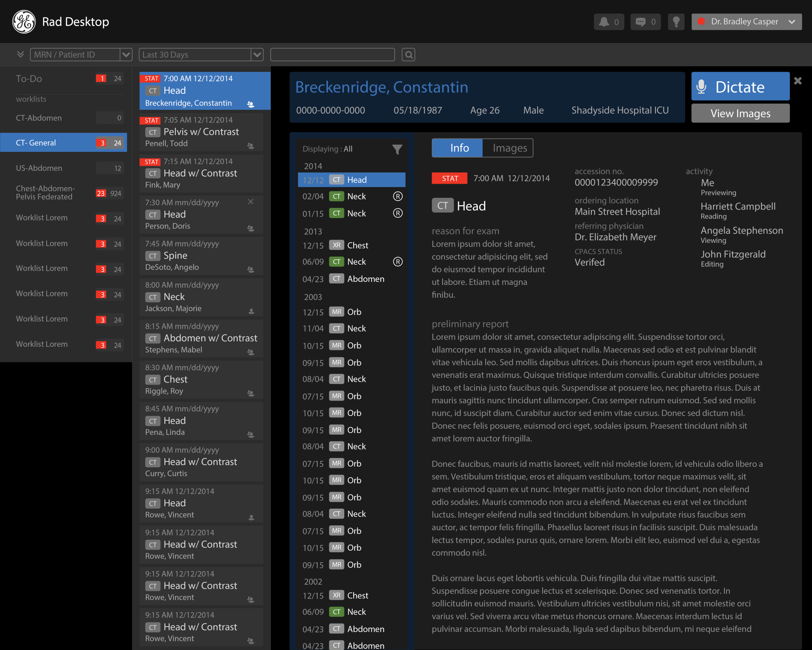Open the Fink, Mary Head w/ Contrast exam
The height and width of the screenshot is (650, 812).
(201, 173)
